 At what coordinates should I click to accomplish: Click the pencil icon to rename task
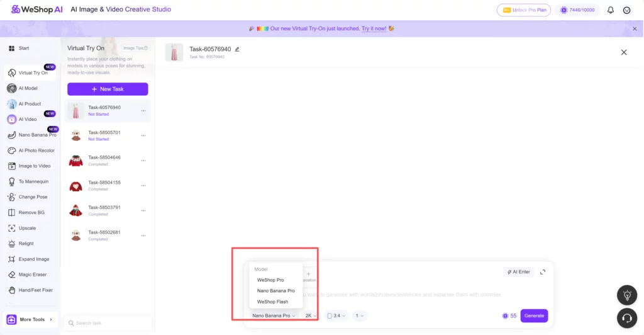click(x=237, y=49)
